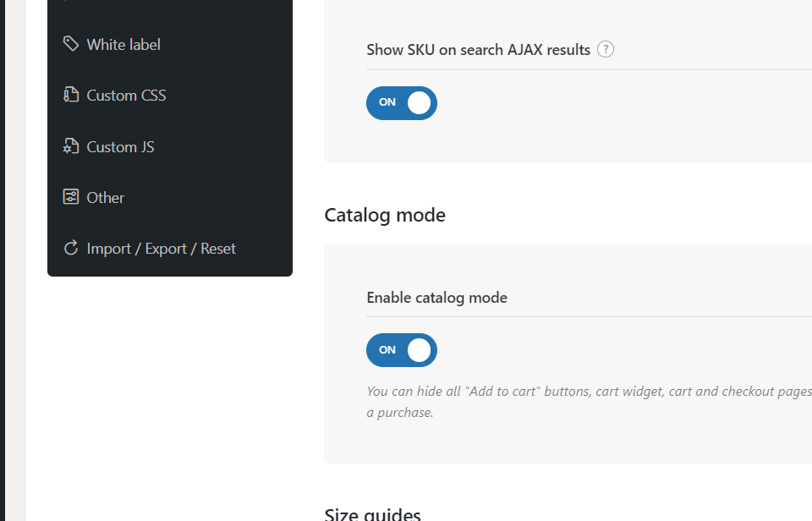Switch to the Custom JS section
This screenshot has width=812, height=521.
click(120, 147)
